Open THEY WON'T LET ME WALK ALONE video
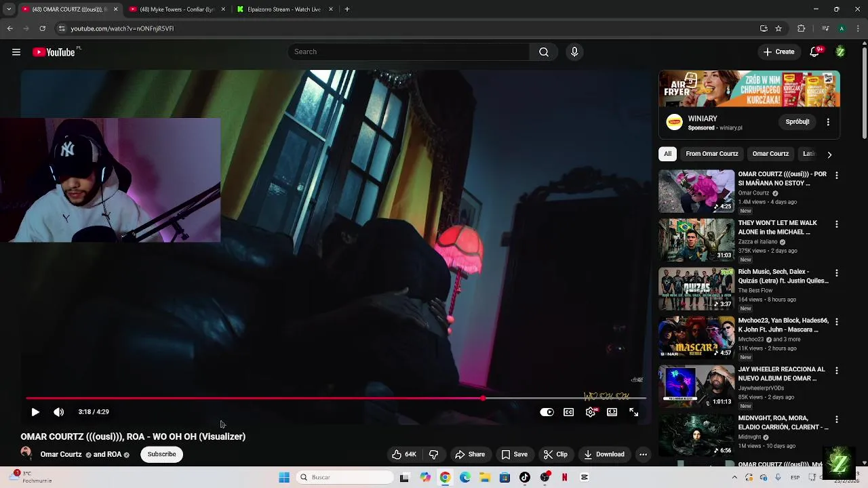868x488 pixels. click(696, 240)
